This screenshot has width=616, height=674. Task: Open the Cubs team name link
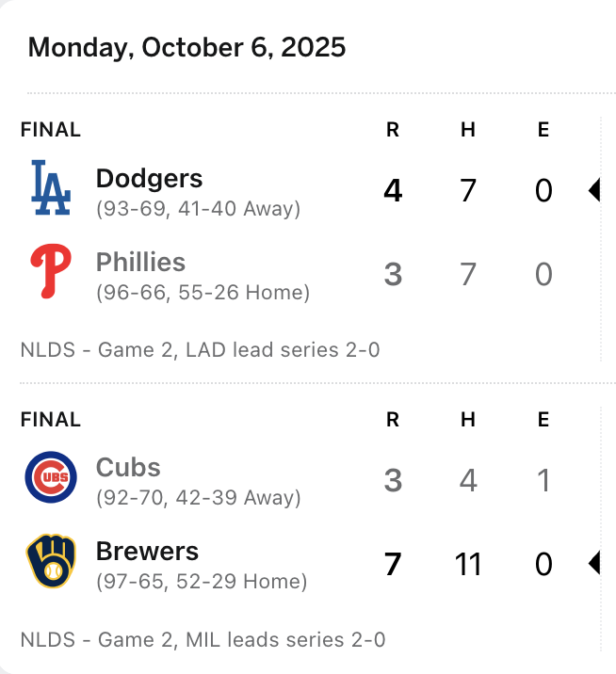tap(128, 468)
